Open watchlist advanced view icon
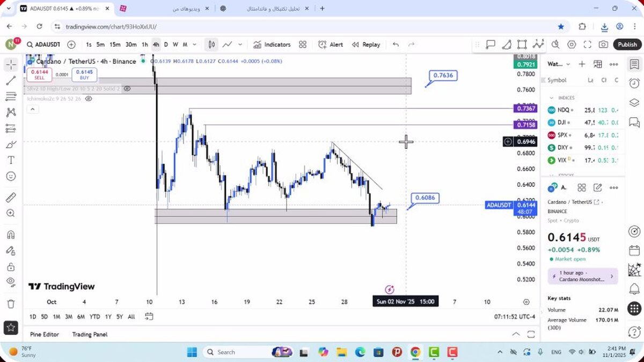This screenshot has width=644, height=362. pyautogui.click(x=598, y=64)
